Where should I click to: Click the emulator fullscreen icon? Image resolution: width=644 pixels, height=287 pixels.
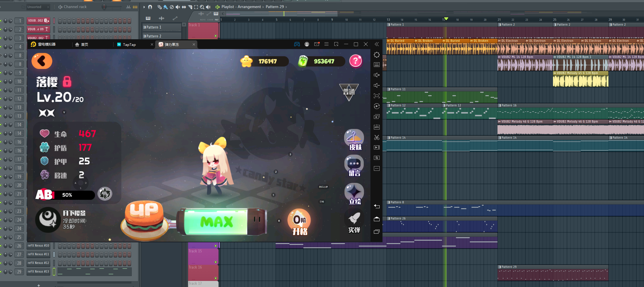[377, 96]
